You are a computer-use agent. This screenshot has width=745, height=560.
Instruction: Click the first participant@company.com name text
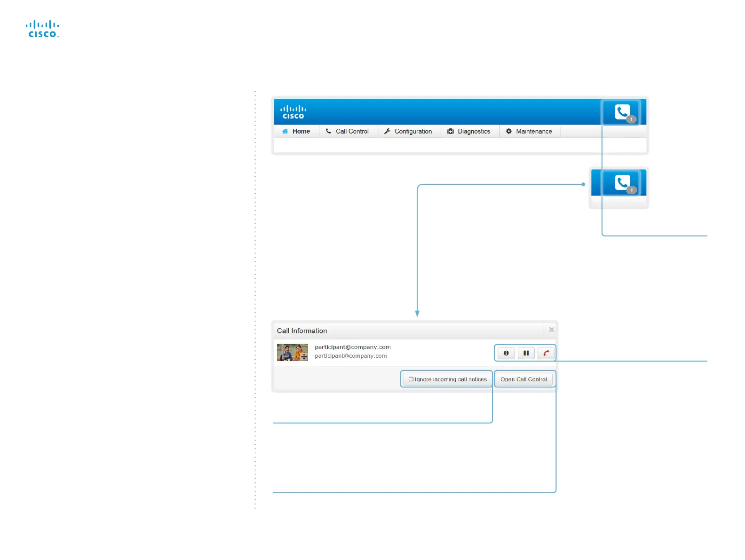coord(353,347)
